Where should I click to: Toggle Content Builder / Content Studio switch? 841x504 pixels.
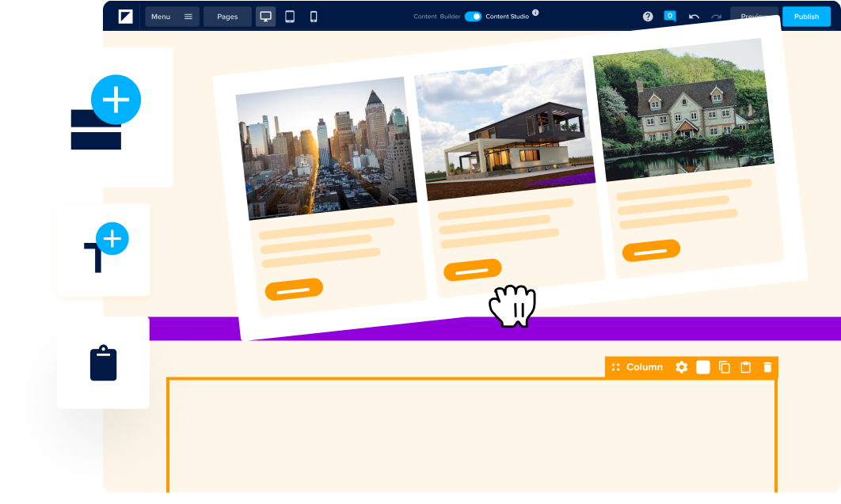[x=473, y=17]
